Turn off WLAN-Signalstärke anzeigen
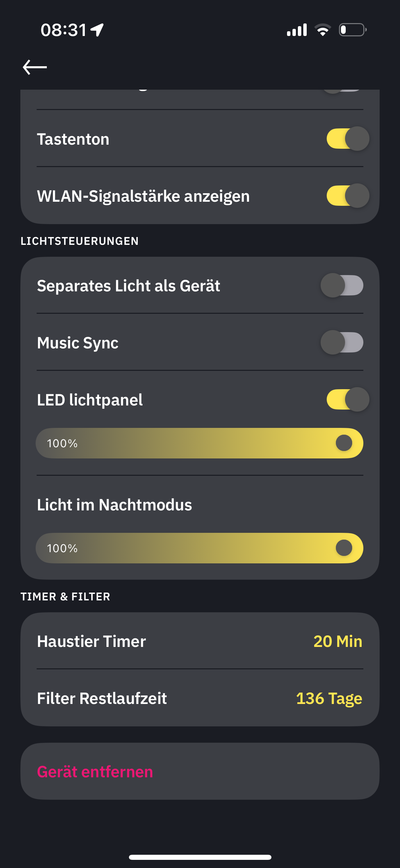 (347, 196)
